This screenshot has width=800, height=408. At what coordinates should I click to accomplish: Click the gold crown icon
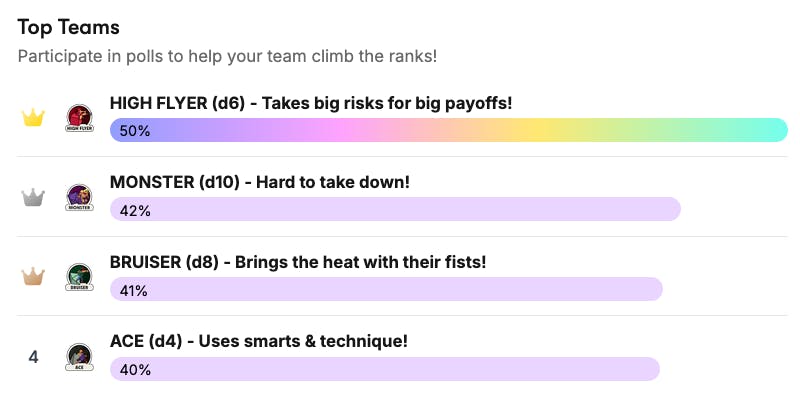34,118
